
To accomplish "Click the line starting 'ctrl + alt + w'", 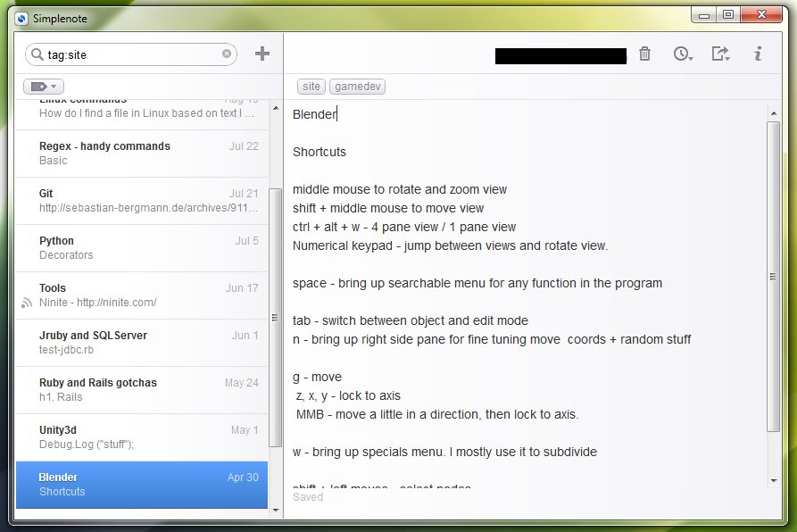I will [404, 227].
